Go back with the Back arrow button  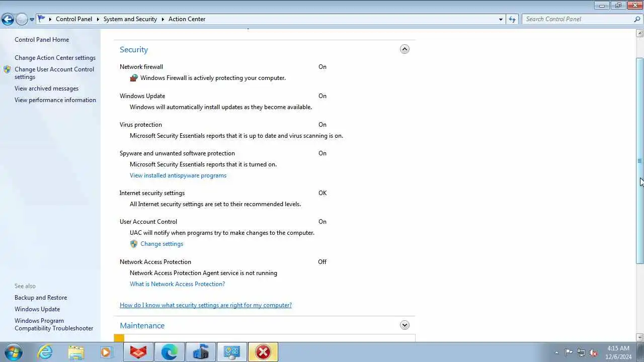(8, 19)
